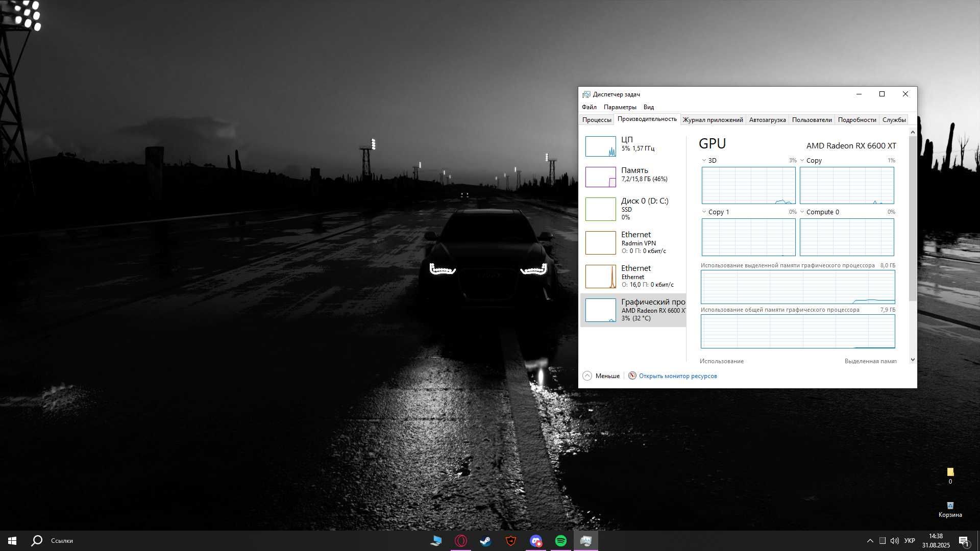Click the scrollbar down arrow in GPU panel
Screen dimensions: 980x551
913,360
